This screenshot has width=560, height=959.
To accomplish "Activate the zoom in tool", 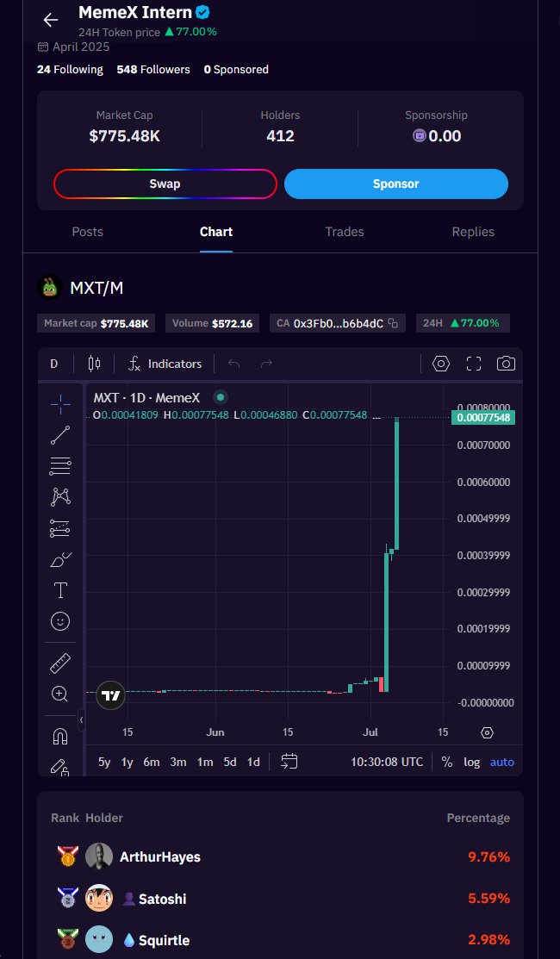I will 60,694.
